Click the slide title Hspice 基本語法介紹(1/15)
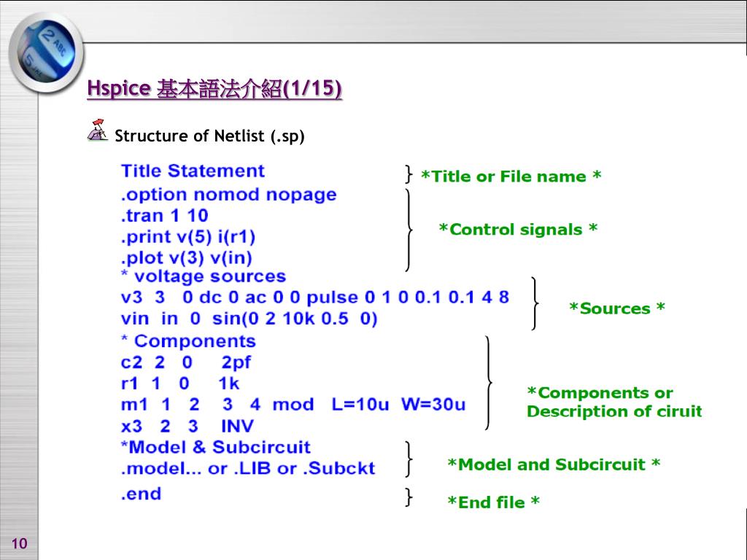 click(x=214, y=88)
